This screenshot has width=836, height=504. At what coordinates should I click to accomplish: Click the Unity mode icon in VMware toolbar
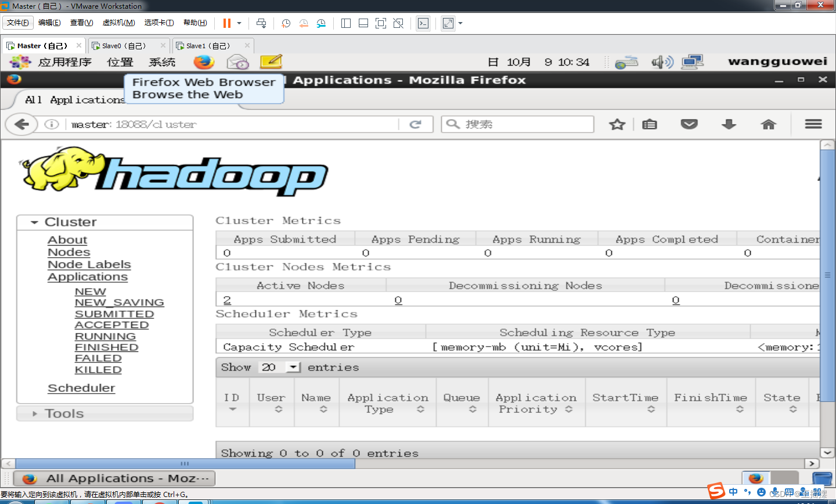pos(398,23)
